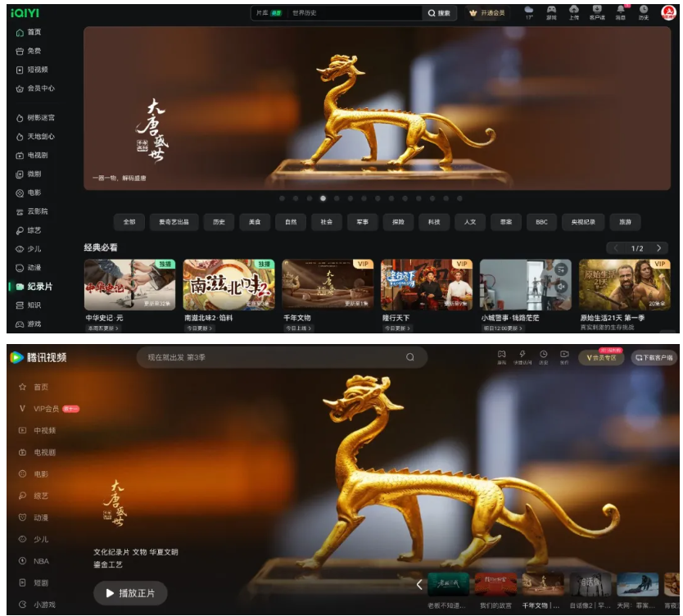This screenshot has height=616, width=683.
Task: Open the iQIYI games icon in header
Action: [551, 12]
